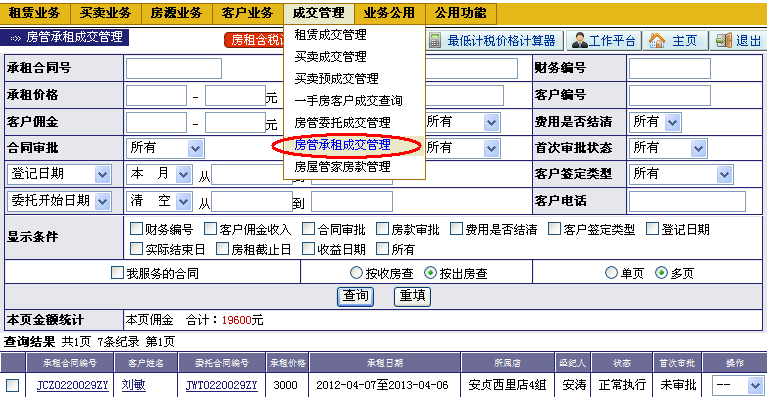Click the door icon for 退出

(x=724, y=41)
